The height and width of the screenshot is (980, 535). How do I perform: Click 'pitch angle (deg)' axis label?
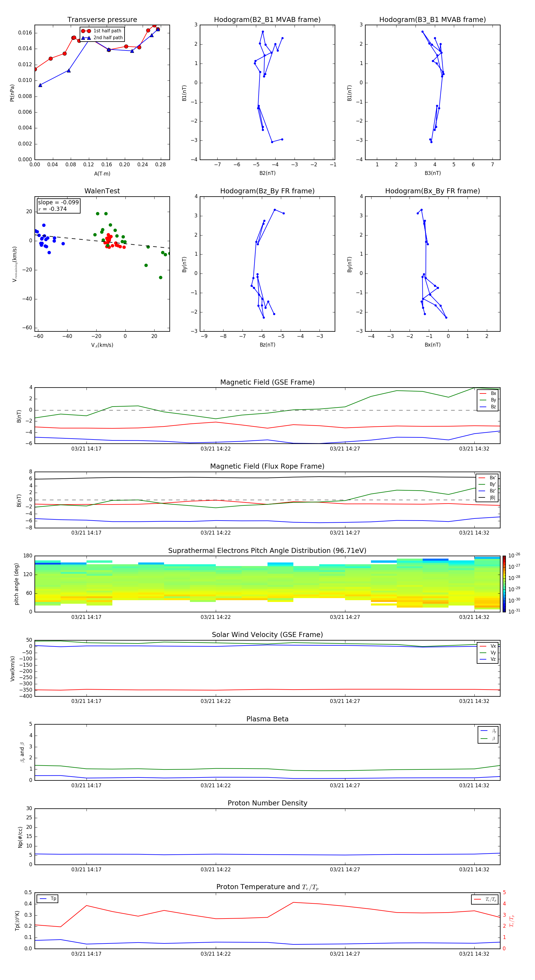coord(16,584)
